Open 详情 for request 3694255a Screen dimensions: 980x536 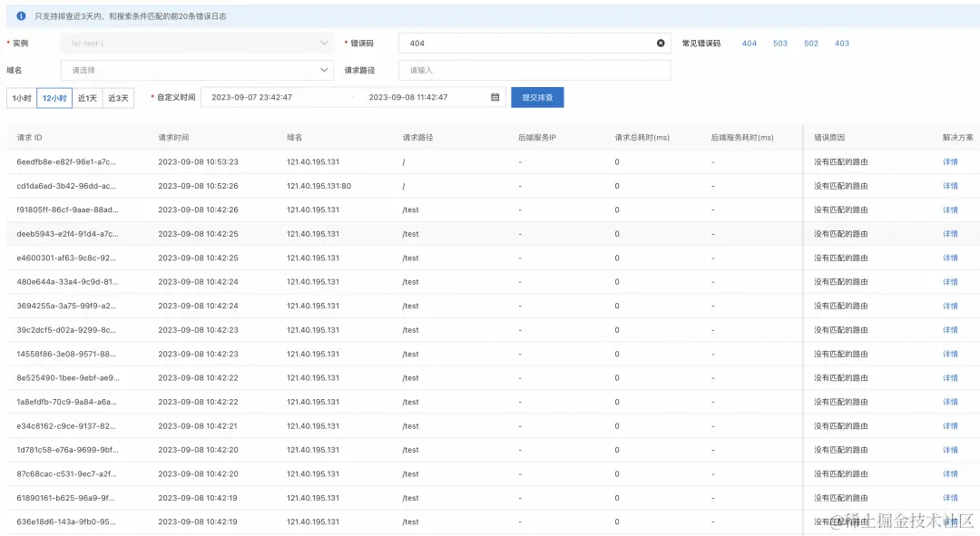coord(950,307)
